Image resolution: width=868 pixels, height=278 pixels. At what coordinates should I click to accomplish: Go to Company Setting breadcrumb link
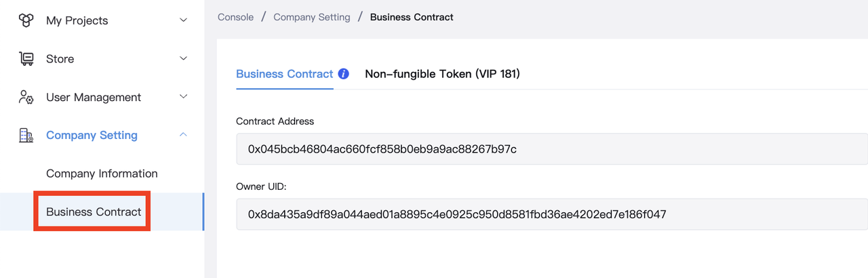[312, 17]
